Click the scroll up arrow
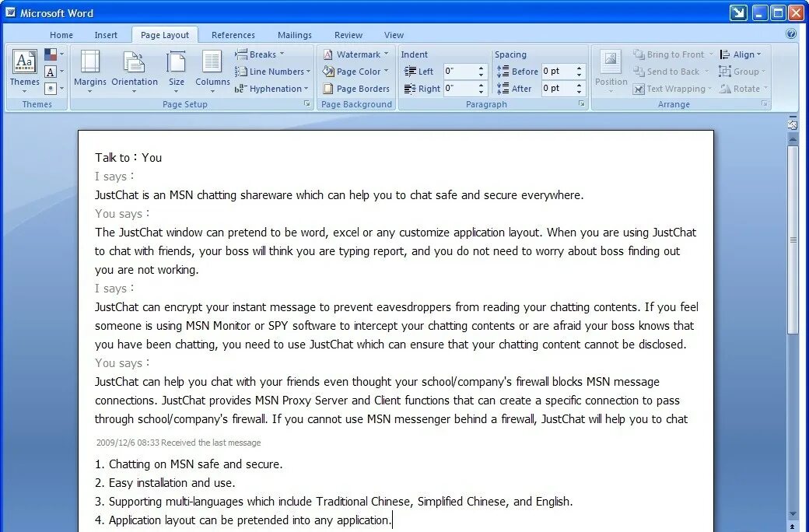809x532 pixels. tap(793, 138)
